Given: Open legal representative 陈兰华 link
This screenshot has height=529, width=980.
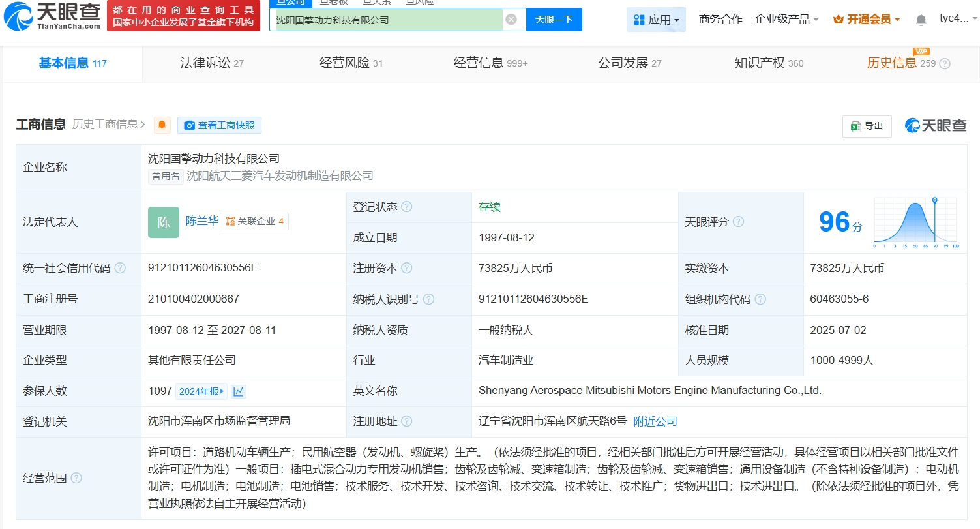Looking at the screenshot, I should [201, 221].
